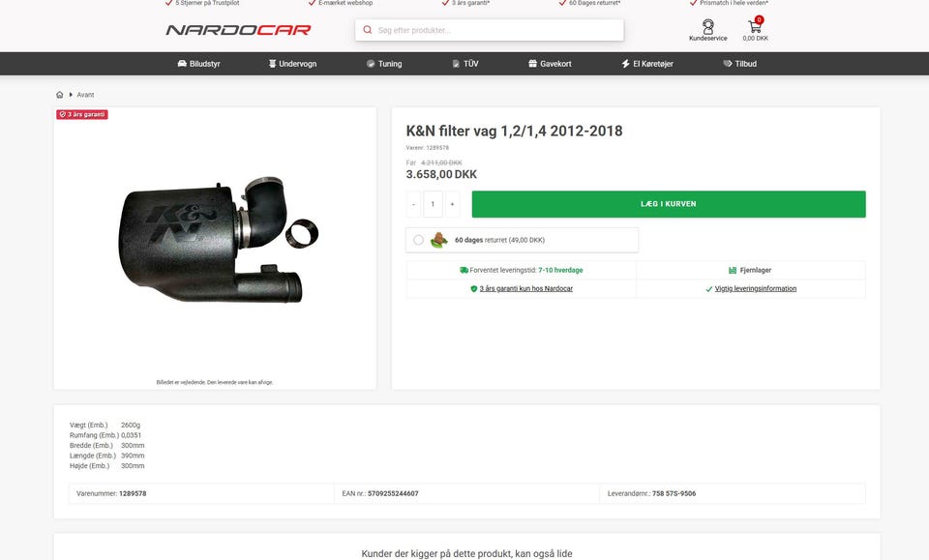Select the 60 dages returret option
This screenshot has width=929, height=560.
coord(418,240)
